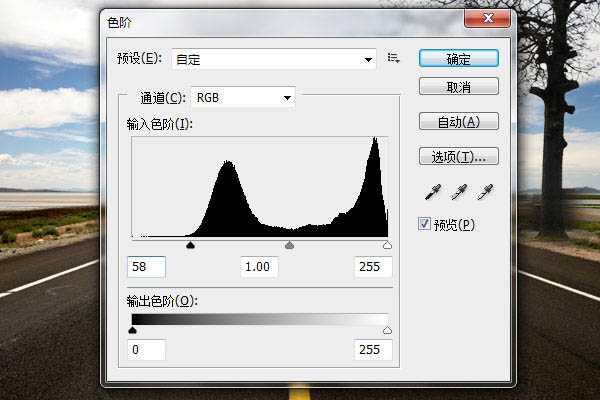
Task: Open the preset options menu icon
Action: [394, 59]
